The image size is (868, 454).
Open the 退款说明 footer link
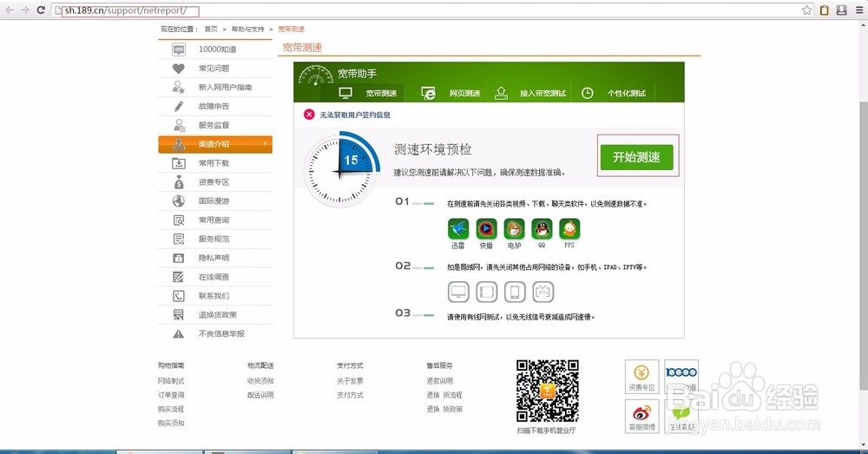(439, 381)
